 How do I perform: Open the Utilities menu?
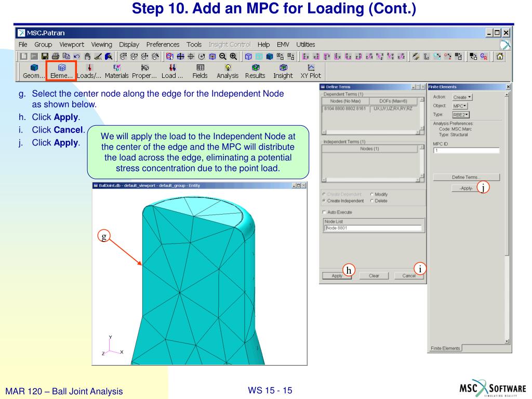305,45
